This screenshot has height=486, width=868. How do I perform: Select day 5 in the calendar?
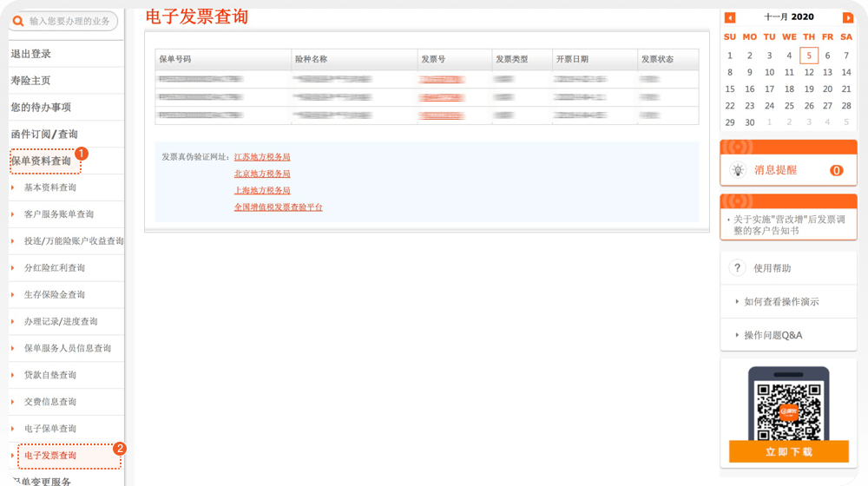click(809, 56)
